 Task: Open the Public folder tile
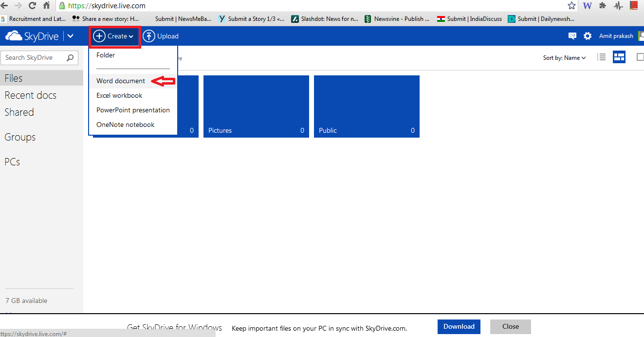[x=367, y=106]
